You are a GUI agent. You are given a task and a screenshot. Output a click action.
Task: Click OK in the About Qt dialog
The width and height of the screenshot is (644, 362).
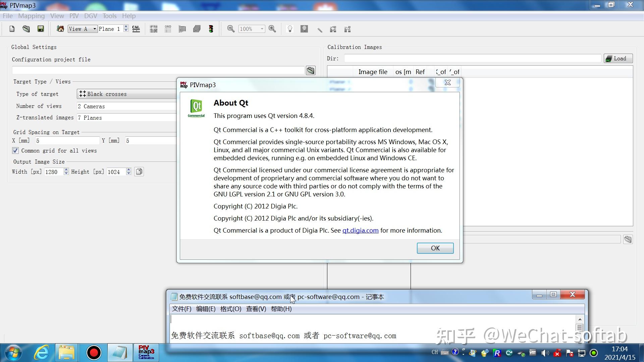pyautogui.click(x=435, y=248)
